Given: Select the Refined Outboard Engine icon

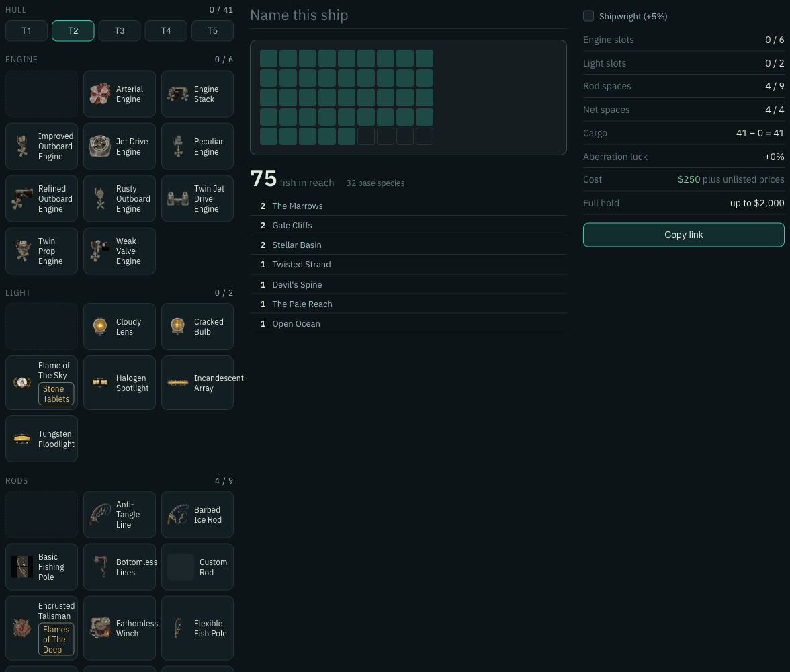Looking at the screenshot, I should (x=22, y=199).
